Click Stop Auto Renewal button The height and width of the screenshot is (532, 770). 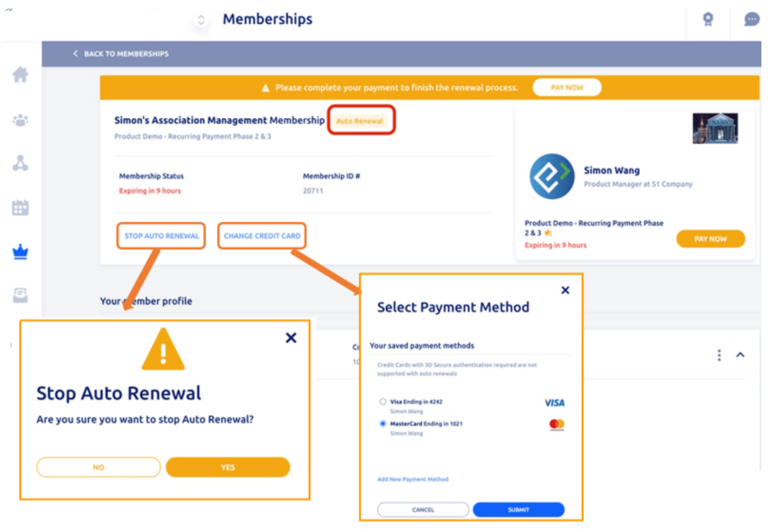tap(161, 236)
